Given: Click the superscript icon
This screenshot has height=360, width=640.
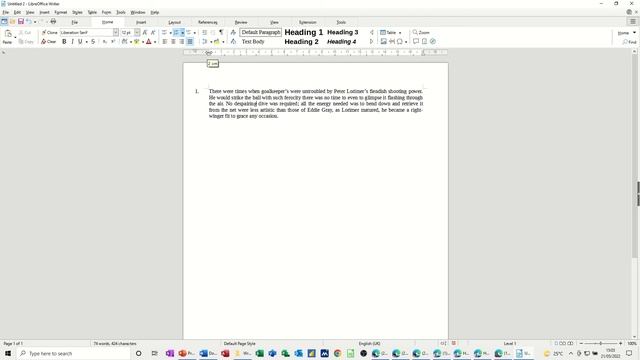Looking at the screenshot, I should [113, 42].
